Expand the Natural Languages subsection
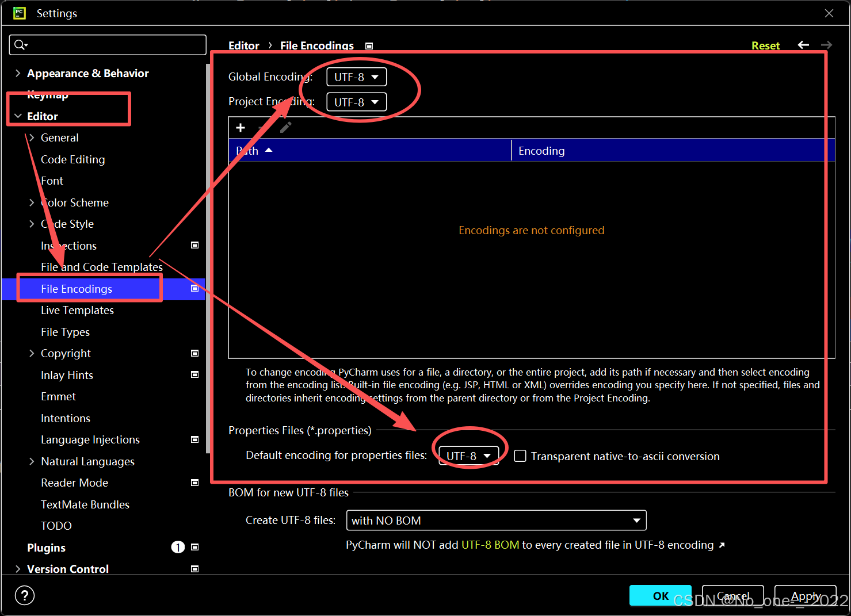 (x=32, y=461)
